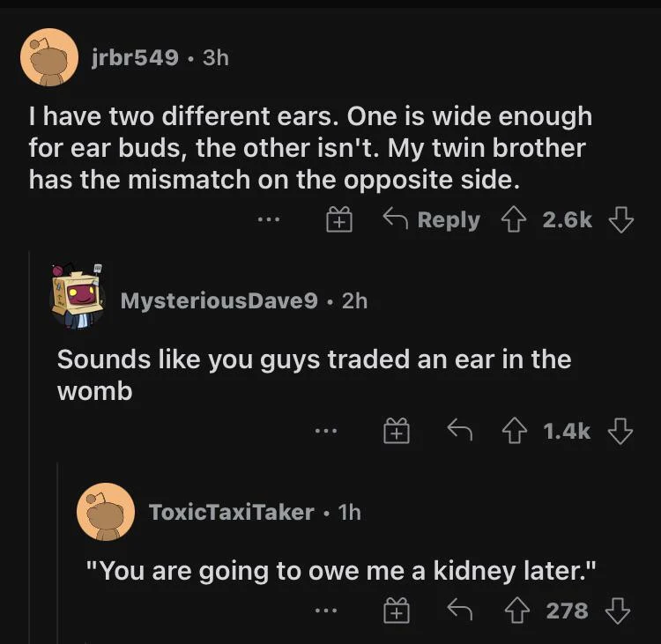
Task: Downvote MysteriousDave9's comment
Action: click(x=621, y=431)
